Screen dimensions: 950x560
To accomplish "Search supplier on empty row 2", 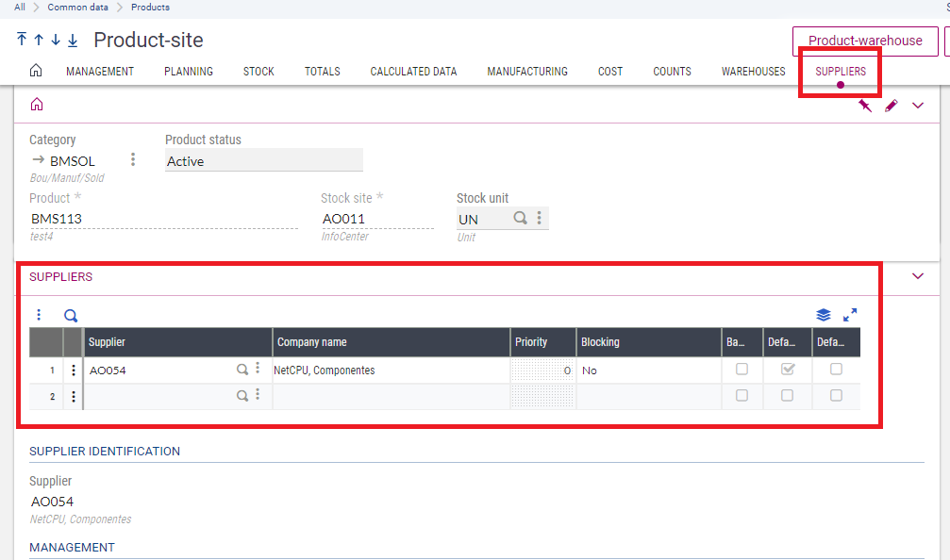I will pyautogui.click(x=242, y=396).
